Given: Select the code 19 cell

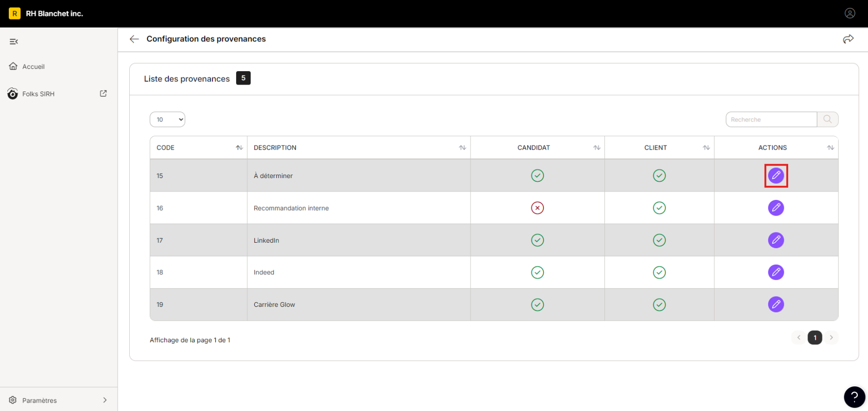Looking at the screenshot, I should click(x=199, y=305).
